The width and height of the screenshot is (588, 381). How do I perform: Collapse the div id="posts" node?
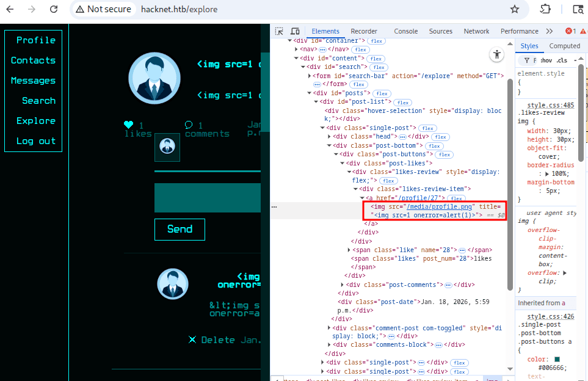pos(310,93)
